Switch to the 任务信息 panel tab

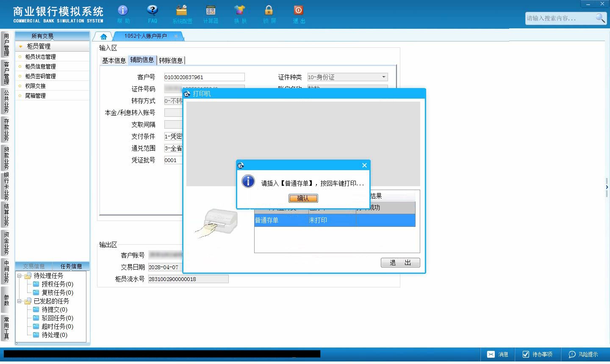pos(71,266)
